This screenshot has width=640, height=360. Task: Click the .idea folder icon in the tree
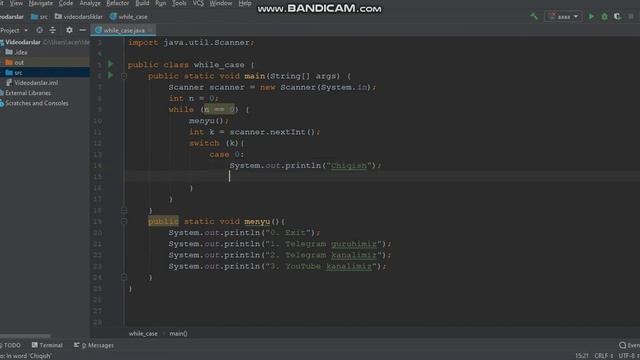[9, 52]
